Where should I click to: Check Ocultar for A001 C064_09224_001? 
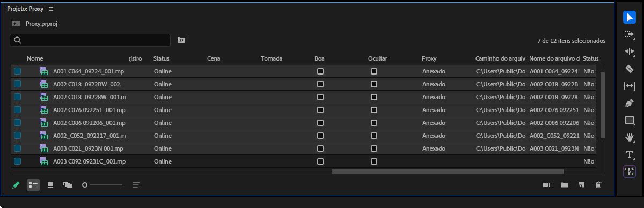click(x=374, y=71)
